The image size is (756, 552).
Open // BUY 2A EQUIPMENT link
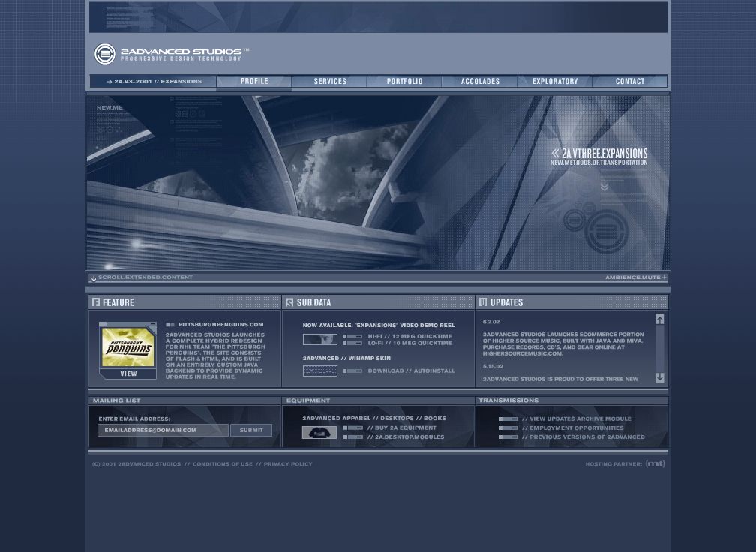pyautogui.click(x=402, y=427)
